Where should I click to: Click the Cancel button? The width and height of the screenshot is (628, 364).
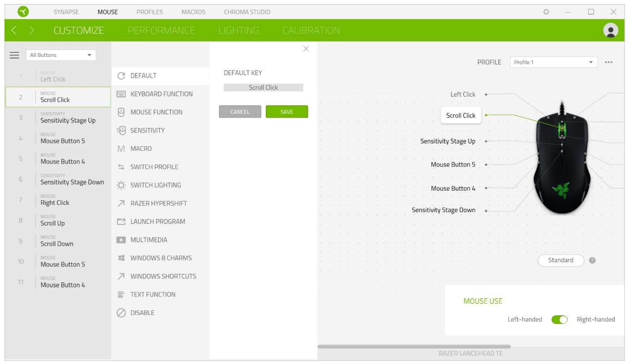tap(240, 112)
